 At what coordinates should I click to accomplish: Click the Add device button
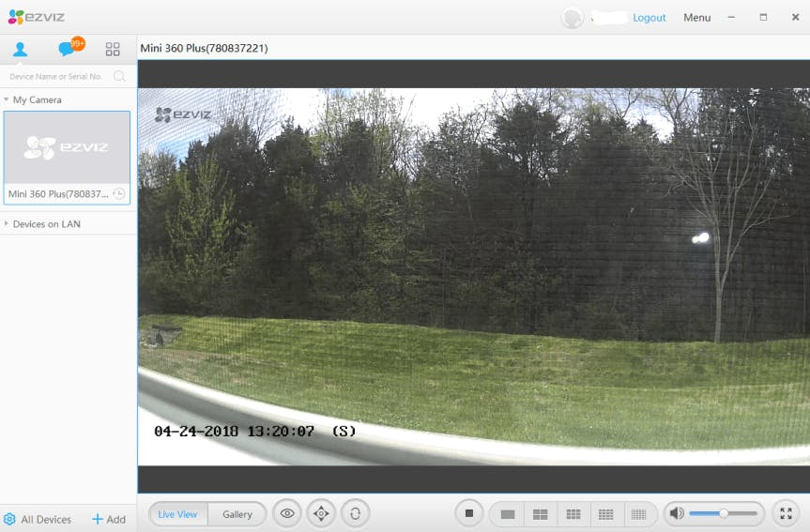[108, 519]
